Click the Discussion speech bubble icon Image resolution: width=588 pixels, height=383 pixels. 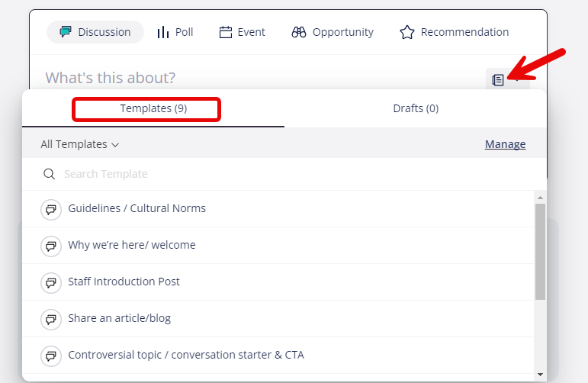click(66, 32)
